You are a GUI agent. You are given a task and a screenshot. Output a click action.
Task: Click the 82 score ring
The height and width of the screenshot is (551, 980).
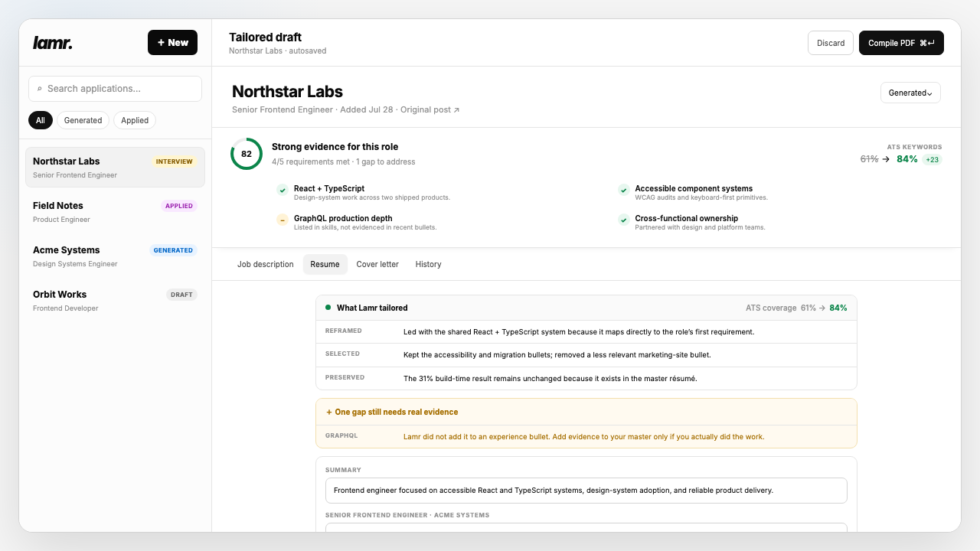(x=247, y=154)
